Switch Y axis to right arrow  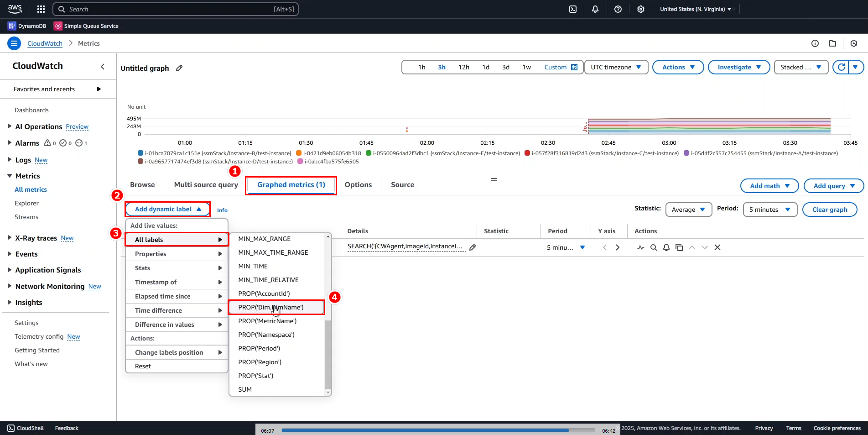618,247
